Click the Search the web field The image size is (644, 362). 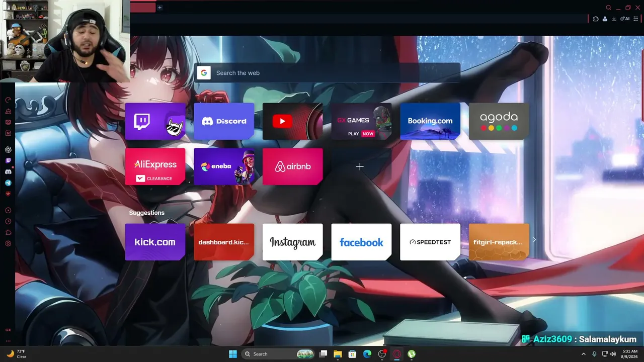[x=327, y=73]
